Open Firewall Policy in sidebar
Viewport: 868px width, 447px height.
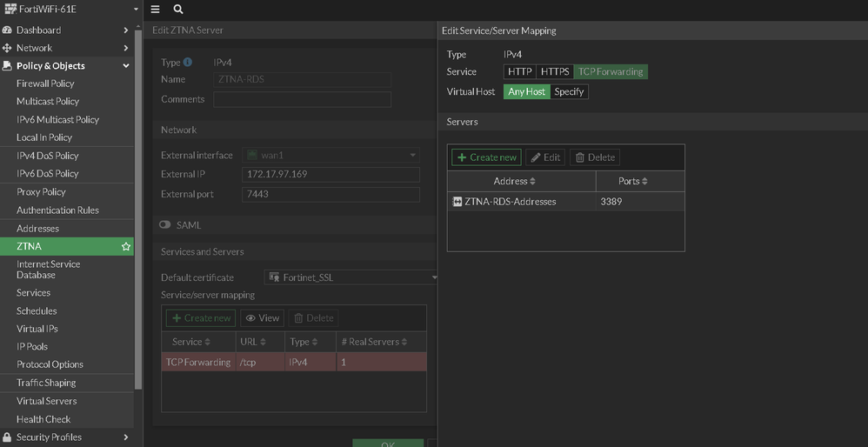click(45, 83)
